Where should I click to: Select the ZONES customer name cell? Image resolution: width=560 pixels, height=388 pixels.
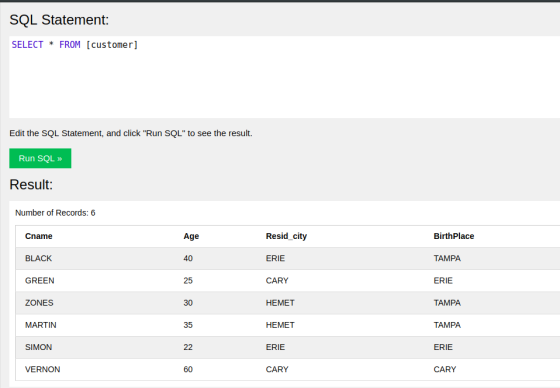[x=39, y=303]
